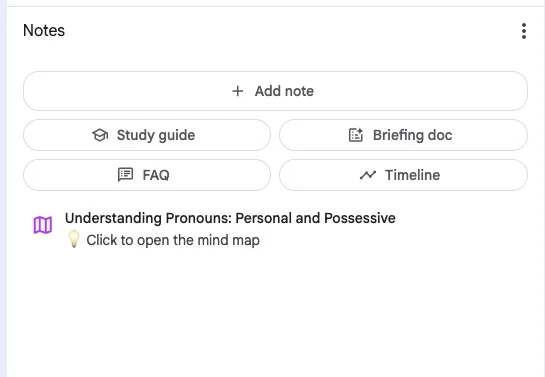Generate the FAQ note
This screenshot has height=377, width=545.
coord(147,175)
